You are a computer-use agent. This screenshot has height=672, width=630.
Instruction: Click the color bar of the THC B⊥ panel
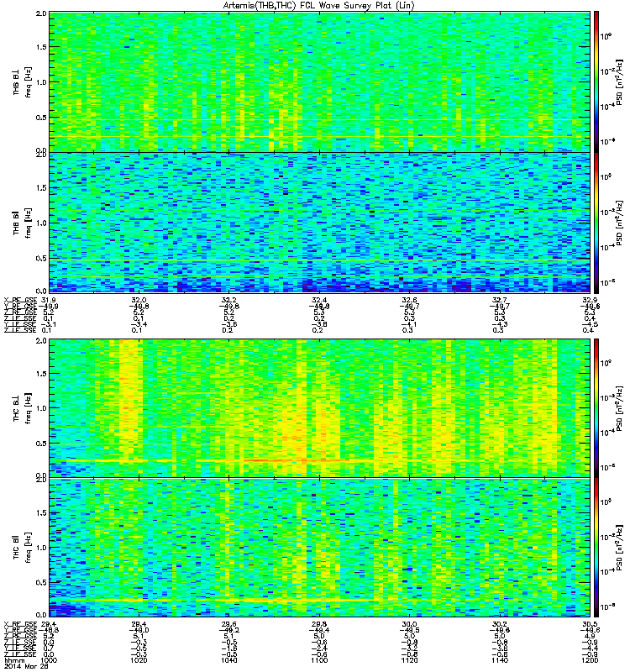click(596, 408)
